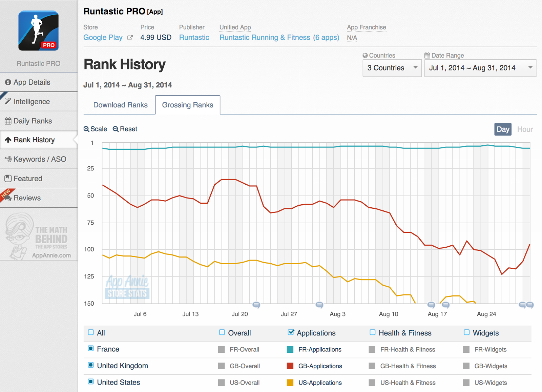Go to Daily Ranks page

tap(39, 121)
